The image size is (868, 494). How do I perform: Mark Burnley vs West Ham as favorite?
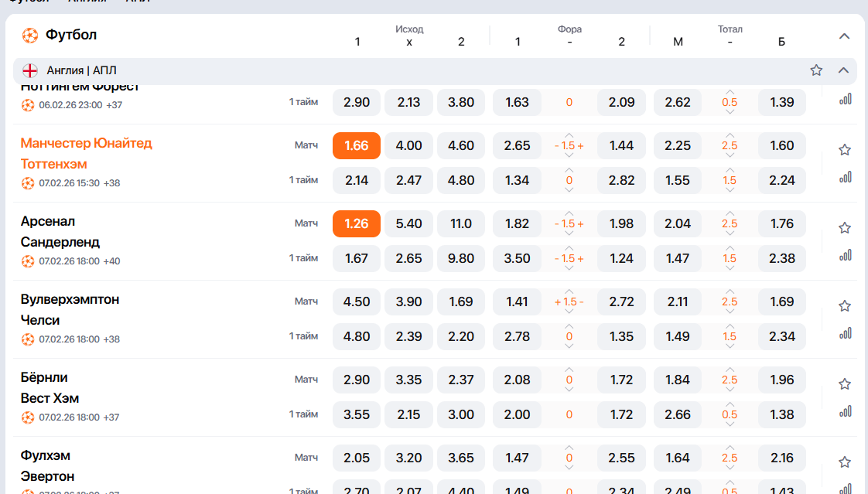pos(844,384)
